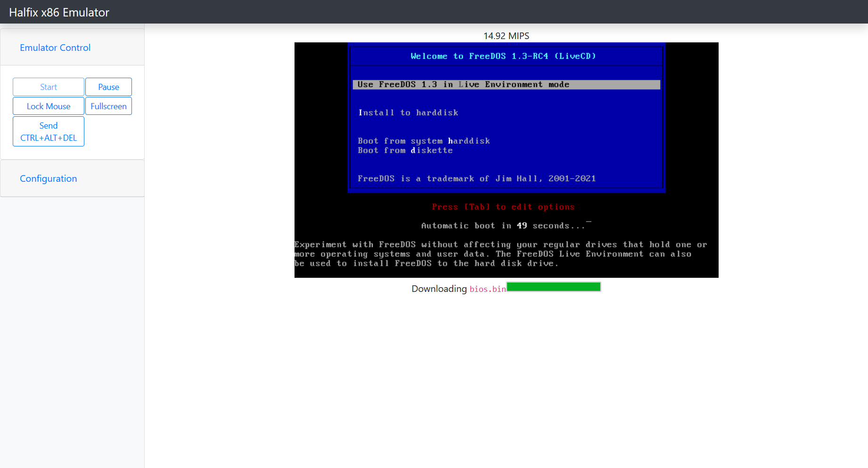Choose 'Boot from diskette' option
868x468 pixels.
point(405,151)
